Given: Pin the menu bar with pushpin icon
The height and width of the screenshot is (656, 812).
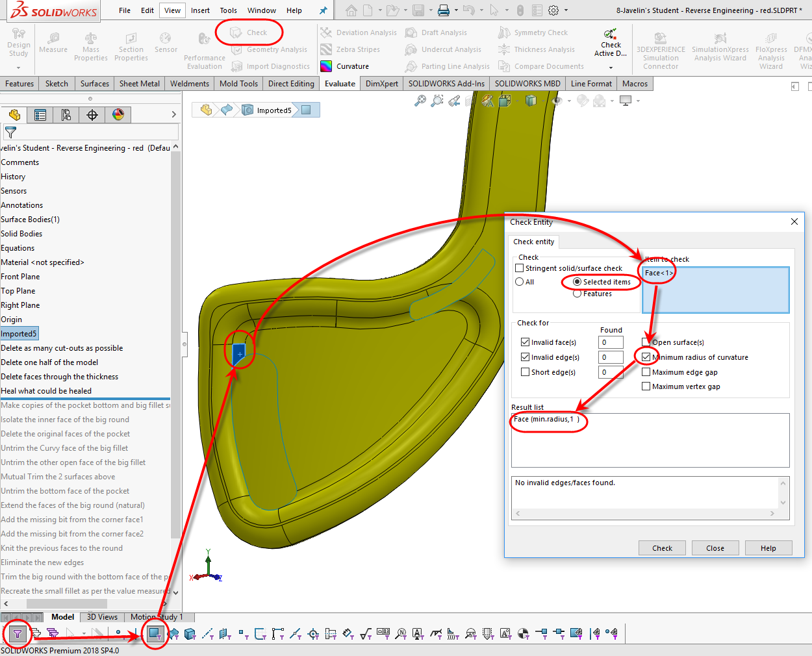Looking at the screenshot, I should pyautogui.click(x=323, y=10).
